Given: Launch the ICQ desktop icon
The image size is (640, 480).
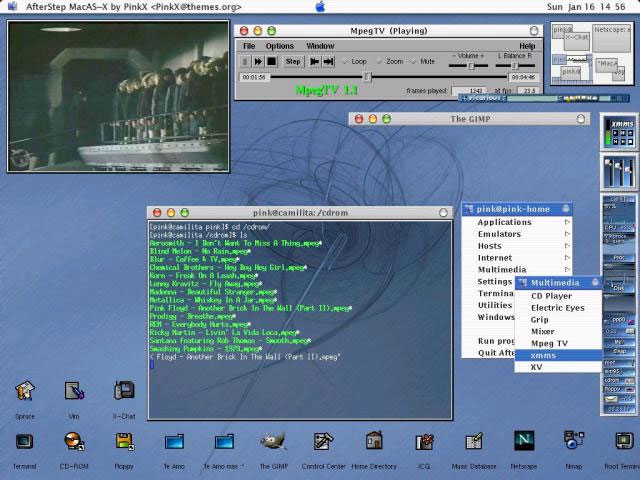Looking at the screenshot, I should pyautogui.click(x=424, y=442).
